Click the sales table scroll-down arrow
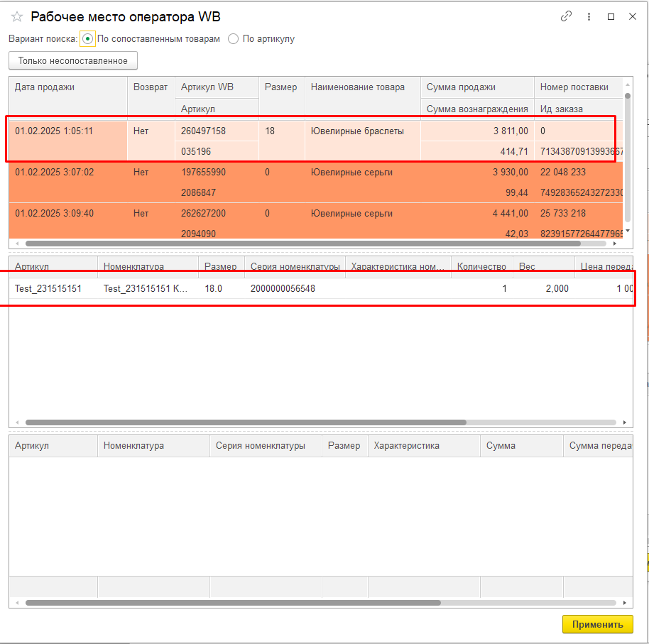 [628, 231]
